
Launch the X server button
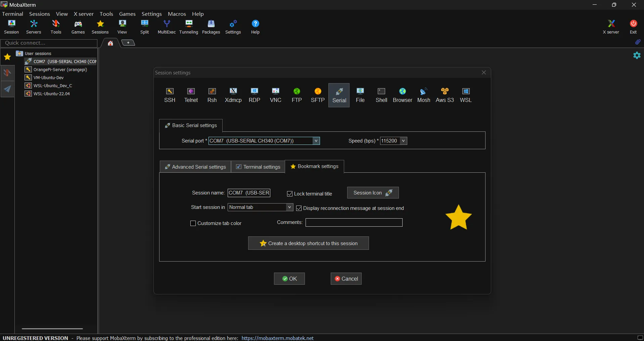[611, 27]
